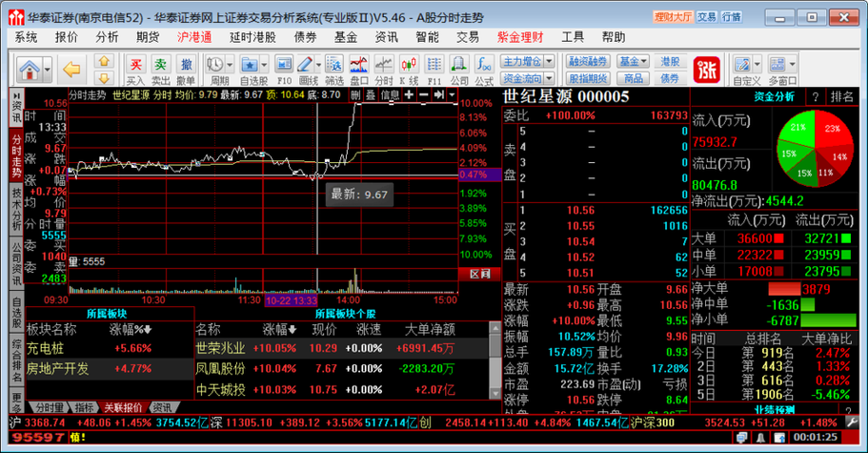Toggle the 叠 overlay chart button
868x453 pixels.
pyautogui.click(x=371, y=95)
